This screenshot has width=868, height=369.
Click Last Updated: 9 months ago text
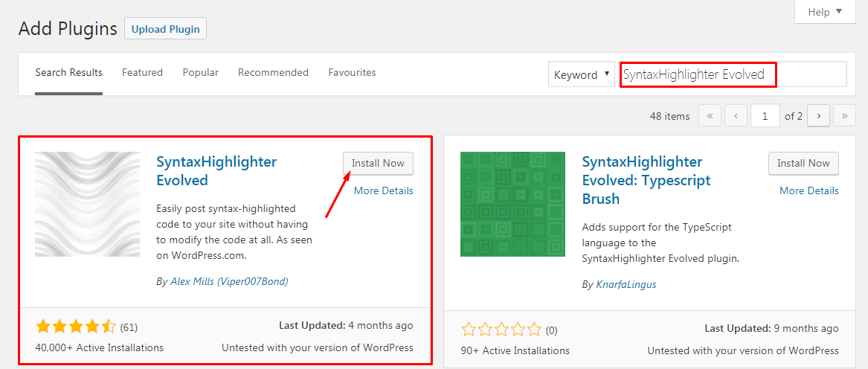pyautogui.click(x=771, y=329)
